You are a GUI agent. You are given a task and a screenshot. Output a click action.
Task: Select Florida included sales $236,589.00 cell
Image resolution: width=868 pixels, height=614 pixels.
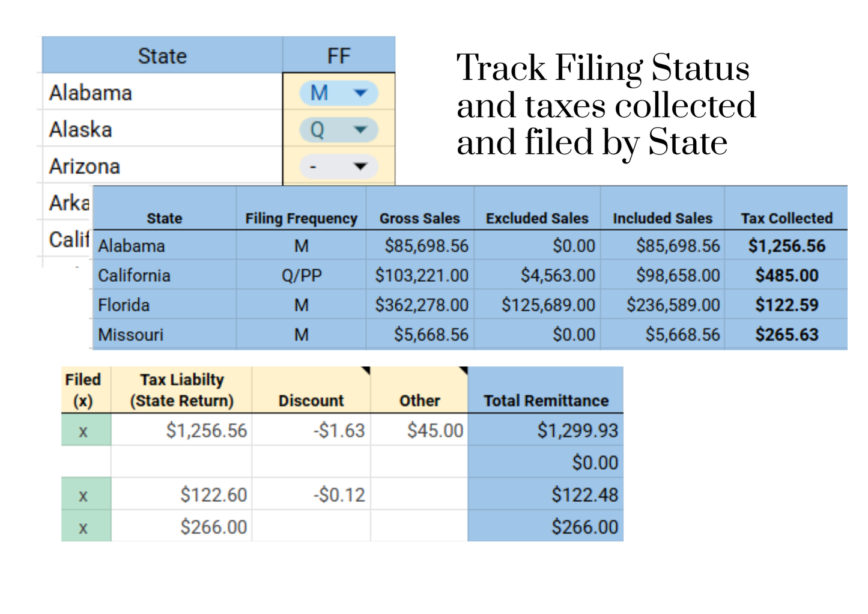(663, 305)
